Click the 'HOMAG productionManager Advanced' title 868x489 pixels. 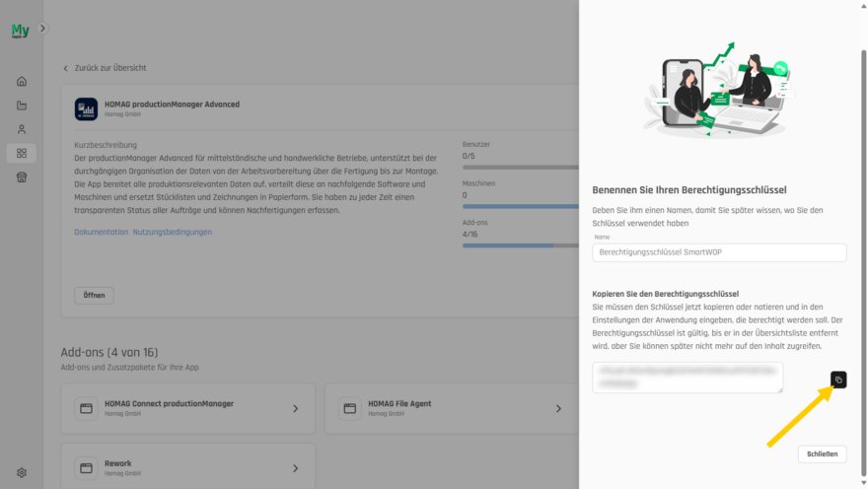point(173,104)
